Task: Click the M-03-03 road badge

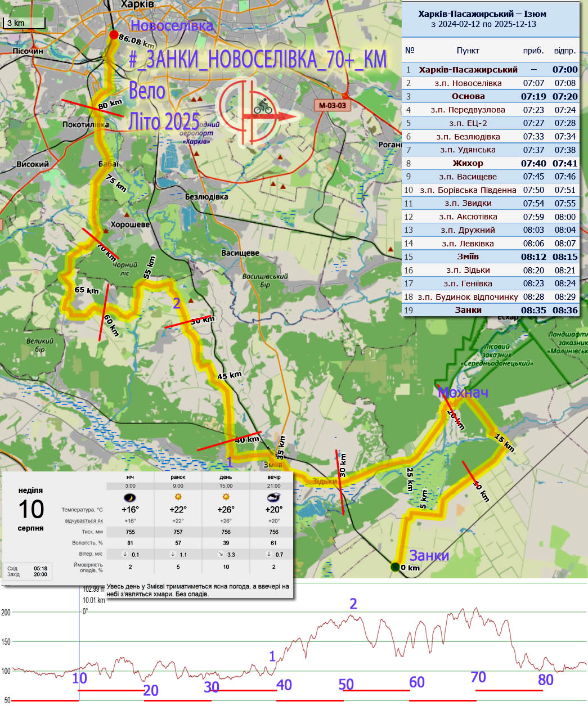Action: click(333, 105)
